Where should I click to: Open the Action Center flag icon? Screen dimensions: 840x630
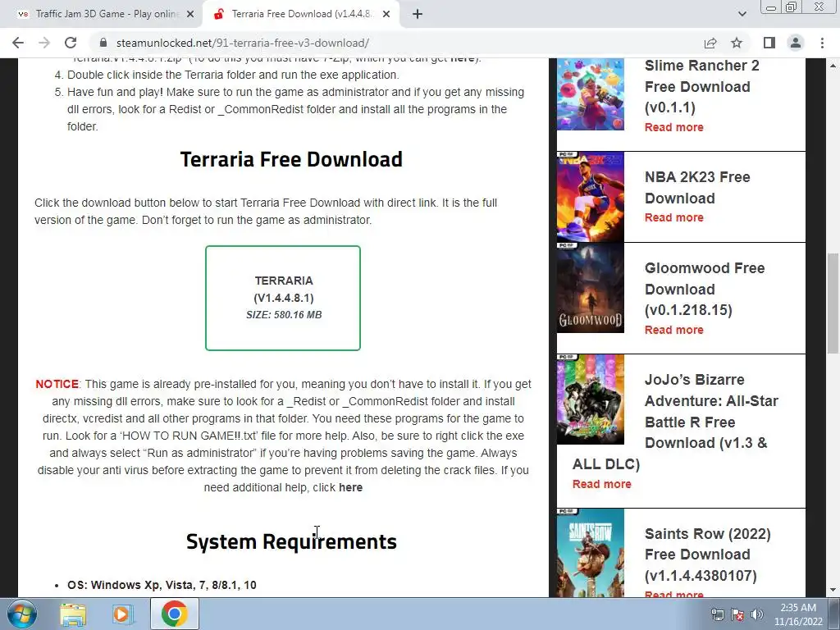pos(737,614)
